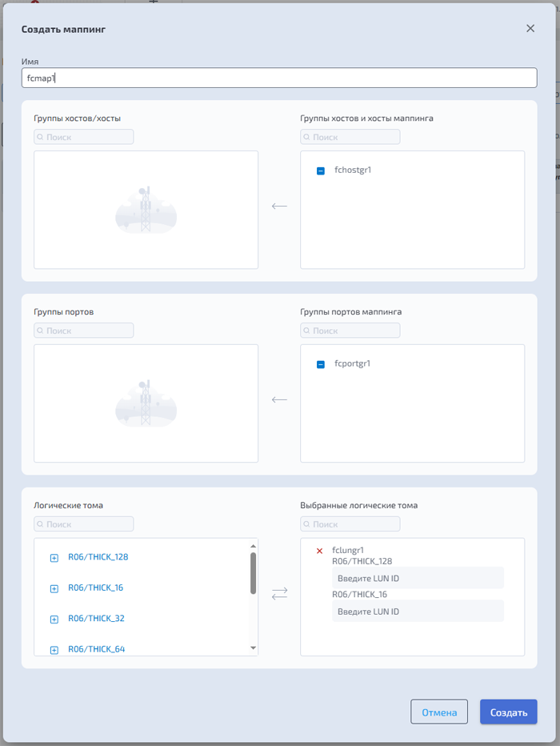Open R06/THICK_32 volume link
Image resolution: width=560 pixels, height=746 pixels.
click(x=96, y=618)
